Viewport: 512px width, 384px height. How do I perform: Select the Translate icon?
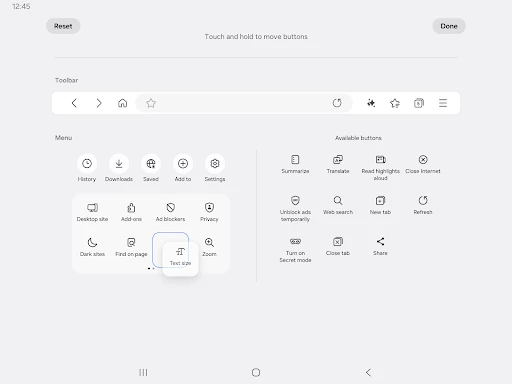point(338,160)
